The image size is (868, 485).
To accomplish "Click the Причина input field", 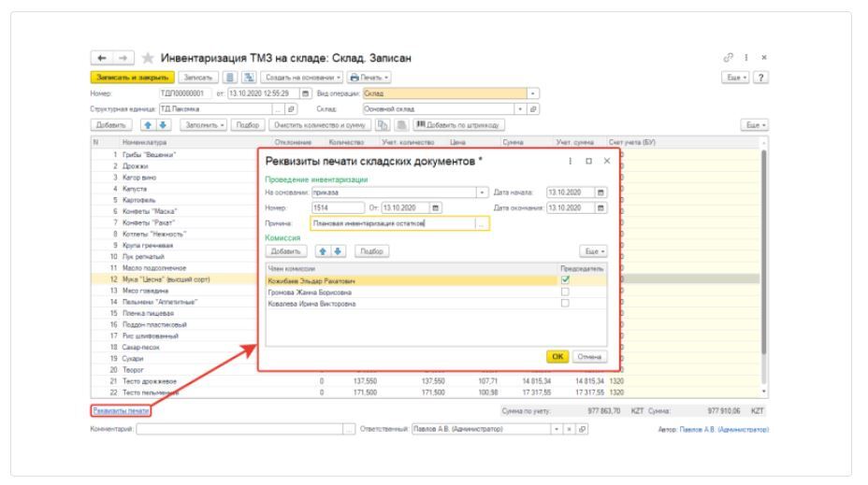I will (x=393, y=223).
